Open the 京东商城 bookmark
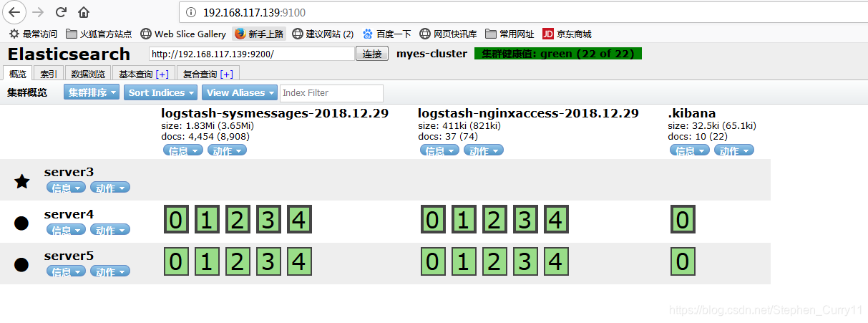The image size is (868, 323). (x=567, y=34)
